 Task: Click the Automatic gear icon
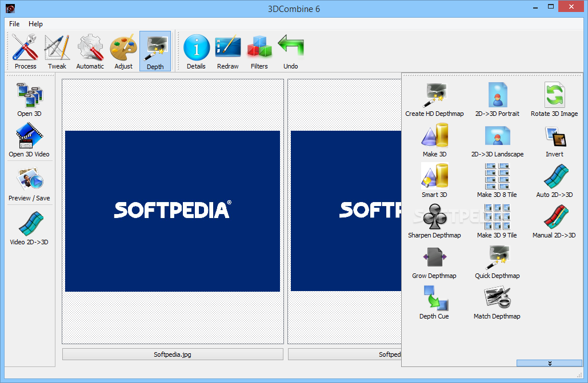90,51
